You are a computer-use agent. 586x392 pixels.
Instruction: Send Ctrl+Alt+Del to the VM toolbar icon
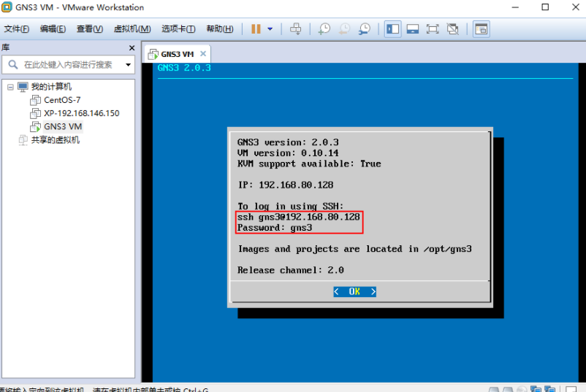tap(296, 28)
